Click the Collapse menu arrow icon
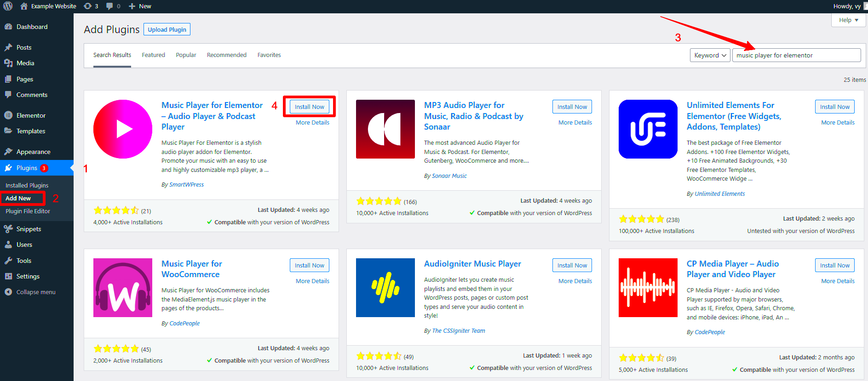Image resolution: width=868 pixels, height=381 pixels. coord(8,292)
